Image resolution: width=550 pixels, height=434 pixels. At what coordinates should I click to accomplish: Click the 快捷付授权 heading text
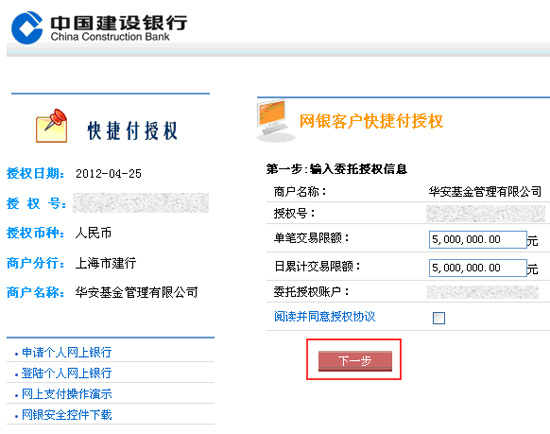(133, 131)
